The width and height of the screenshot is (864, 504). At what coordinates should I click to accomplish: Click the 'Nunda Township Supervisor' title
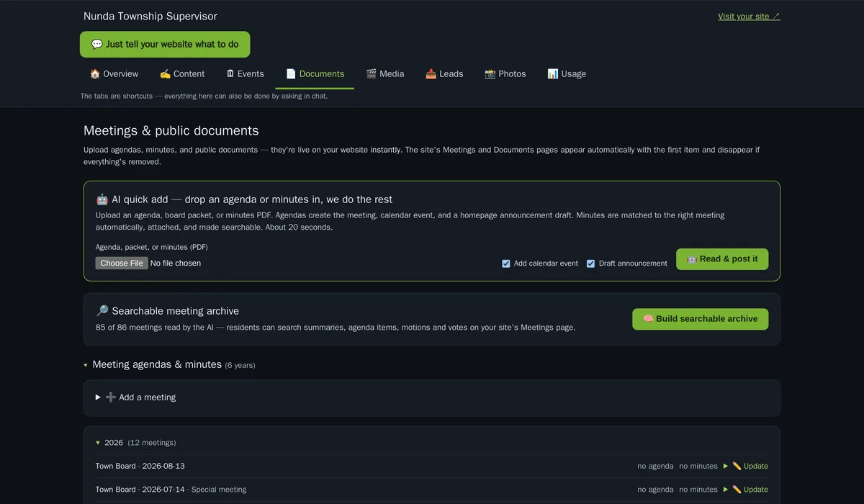(x=150, y=17)
